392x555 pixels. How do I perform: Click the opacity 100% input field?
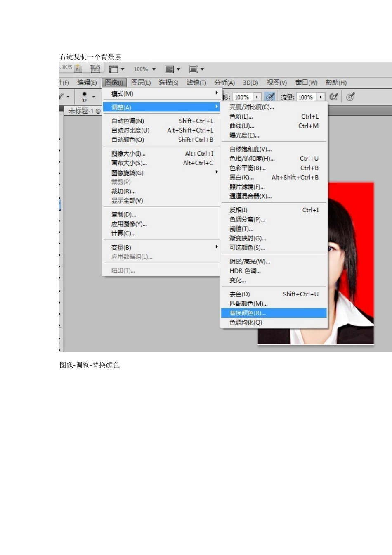(243, 97)
